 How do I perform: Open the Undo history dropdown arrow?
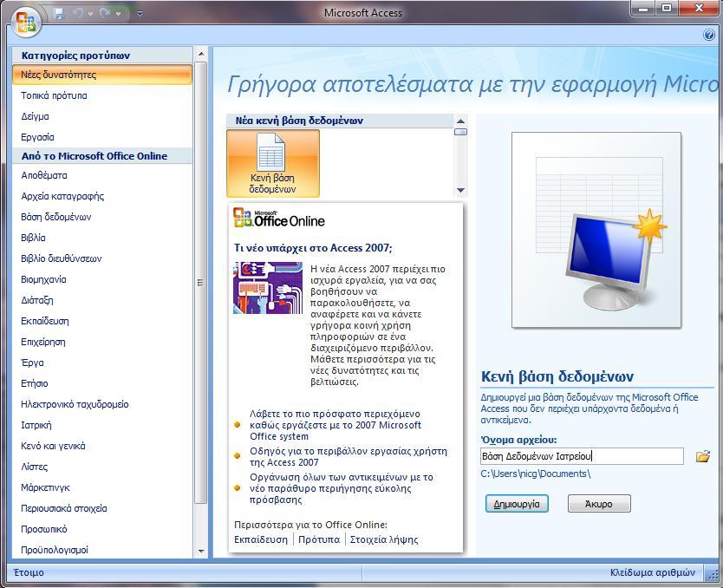pyautogui.click(x=90, y=14)
